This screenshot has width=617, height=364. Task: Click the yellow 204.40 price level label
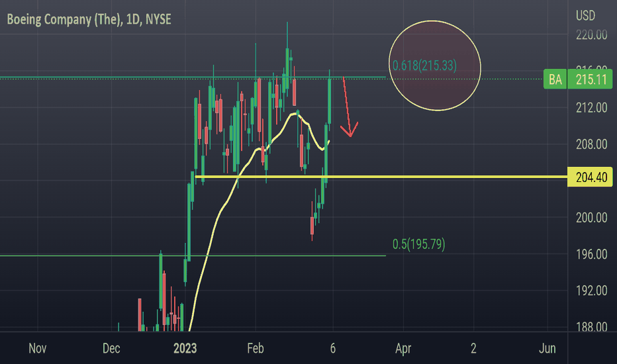click(x=591, y=177)
